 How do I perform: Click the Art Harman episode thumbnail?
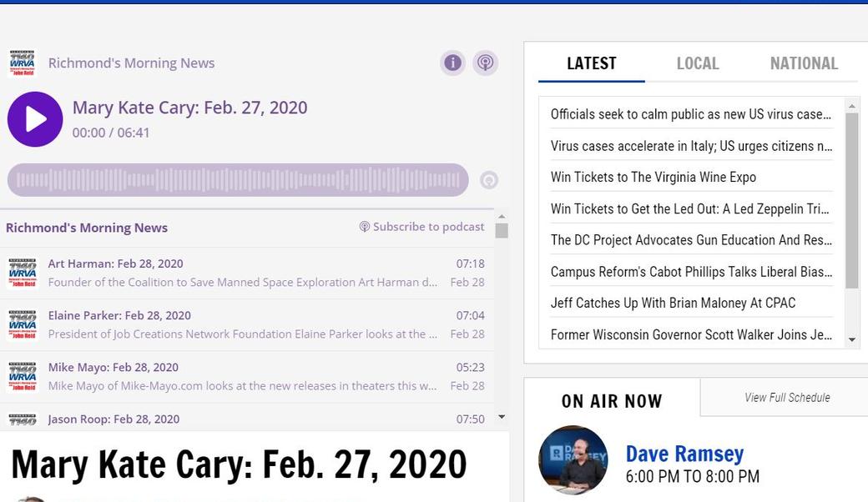23,273
